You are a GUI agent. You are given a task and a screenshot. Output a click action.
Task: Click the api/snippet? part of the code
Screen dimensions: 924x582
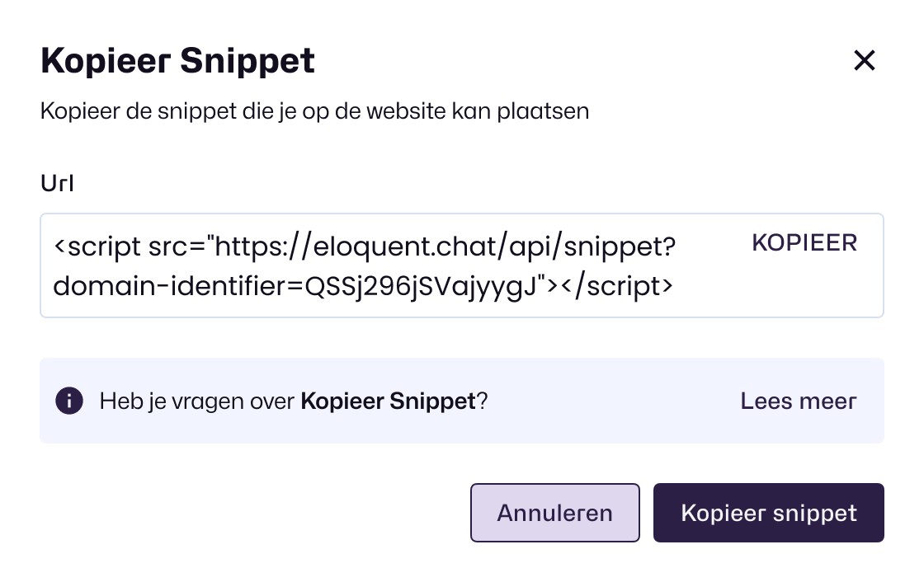click(x=592, y=246)
